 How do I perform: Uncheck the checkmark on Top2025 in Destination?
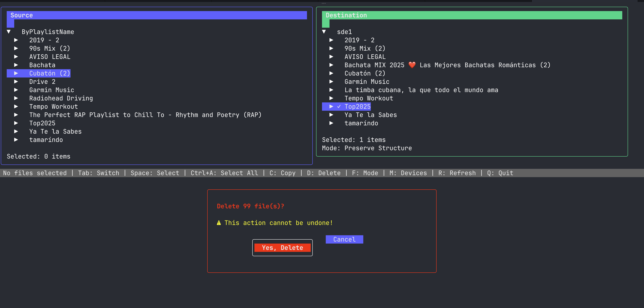point(339,106)
